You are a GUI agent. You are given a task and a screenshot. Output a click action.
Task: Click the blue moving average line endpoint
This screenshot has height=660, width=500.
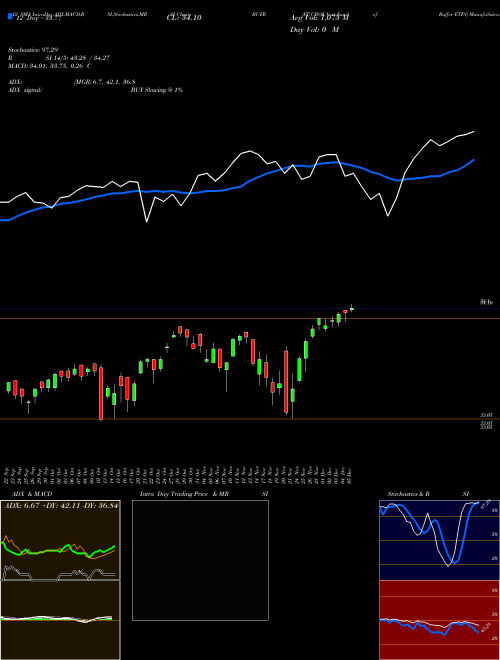click(x=474, y=160)
